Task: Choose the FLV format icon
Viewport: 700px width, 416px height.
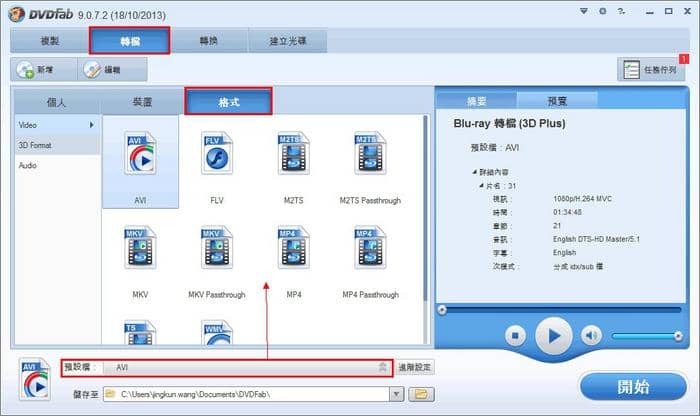Action: [x=217, y=153]
